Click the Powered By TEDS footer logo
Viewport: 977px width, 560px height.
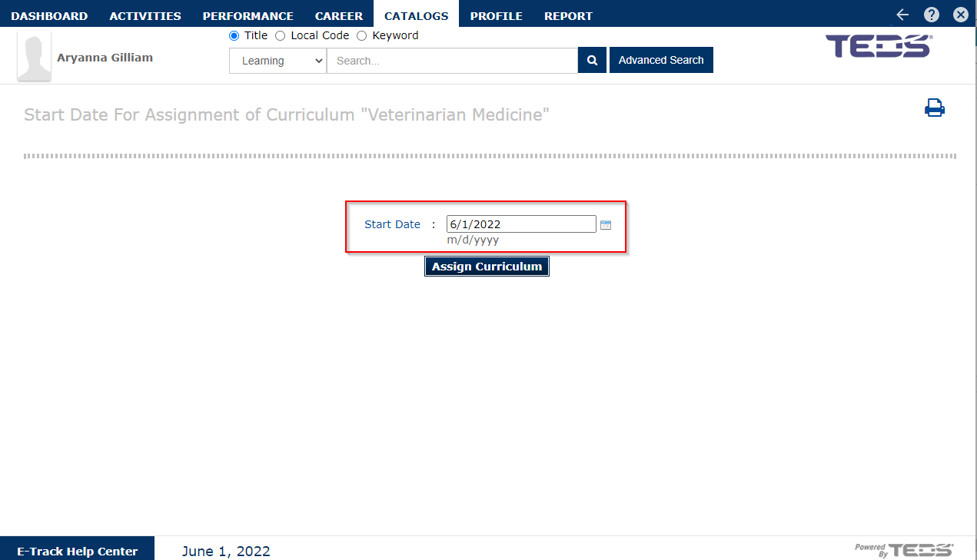point(905,549)
